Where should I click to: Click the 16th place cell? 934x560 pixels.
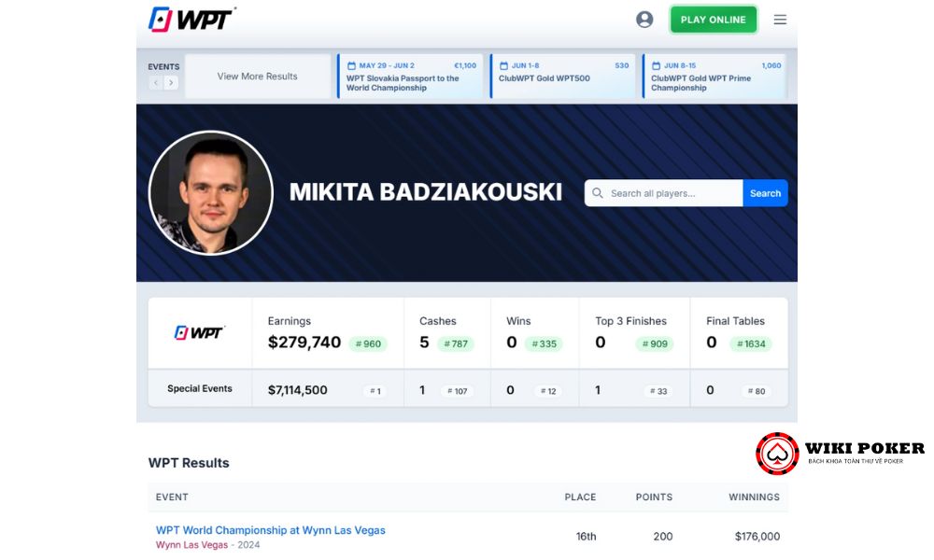point(586,536)
